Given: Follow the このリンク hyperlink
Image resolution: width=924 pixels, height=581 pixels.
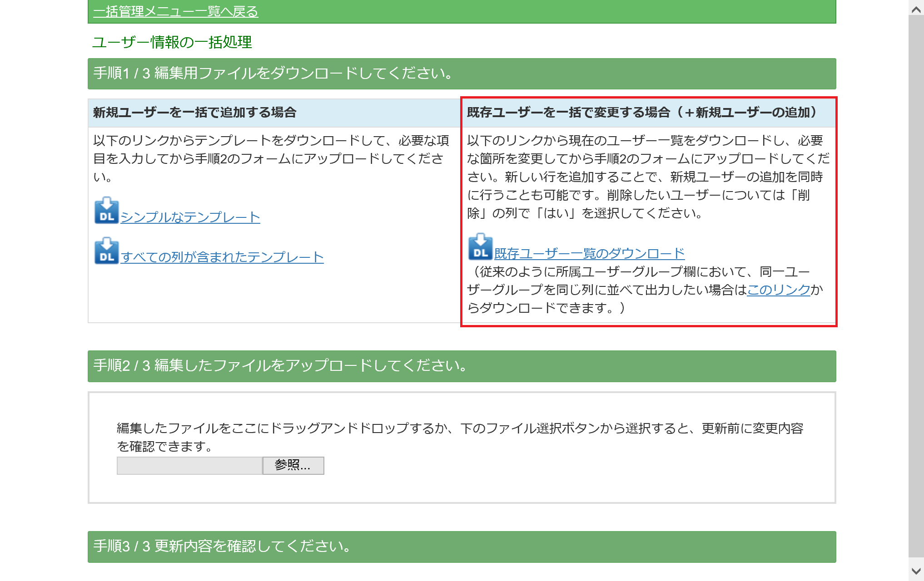Looking at the screenshot, I should [779, 290].
